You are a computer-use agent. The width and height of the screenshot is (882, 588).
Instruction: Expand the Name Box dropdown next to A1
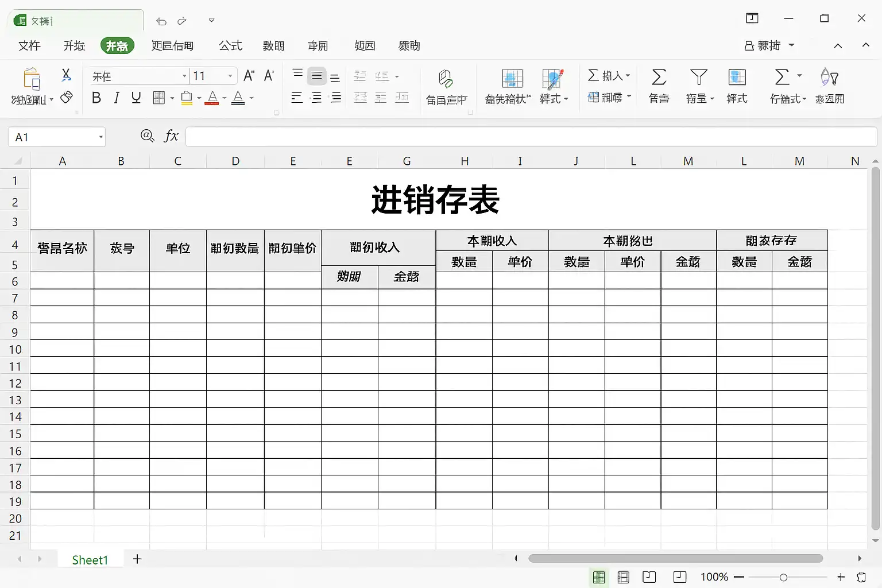[100, 137]
